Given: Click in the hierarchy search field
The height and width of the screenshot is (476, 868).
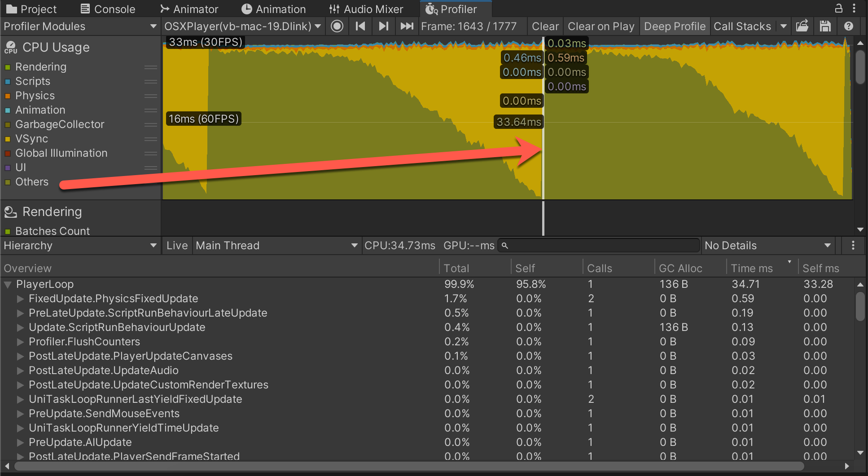Looking at the screenshot, I should (599, 246).
